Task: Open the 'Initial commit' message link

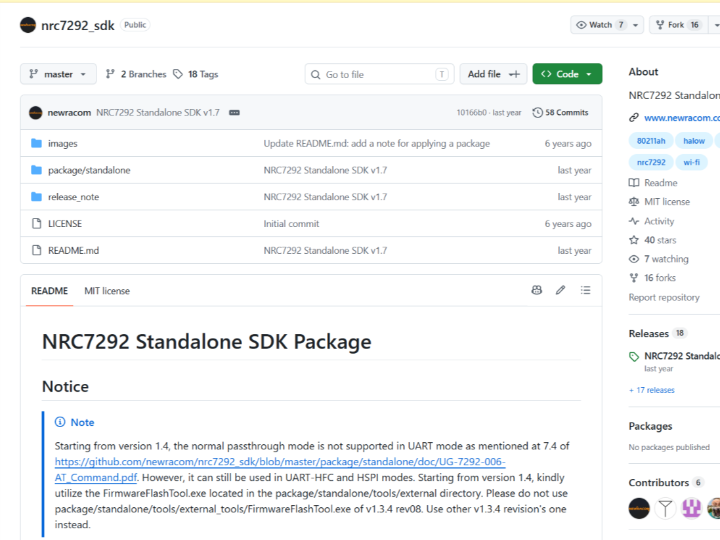Action: click(x=291, y=224)
